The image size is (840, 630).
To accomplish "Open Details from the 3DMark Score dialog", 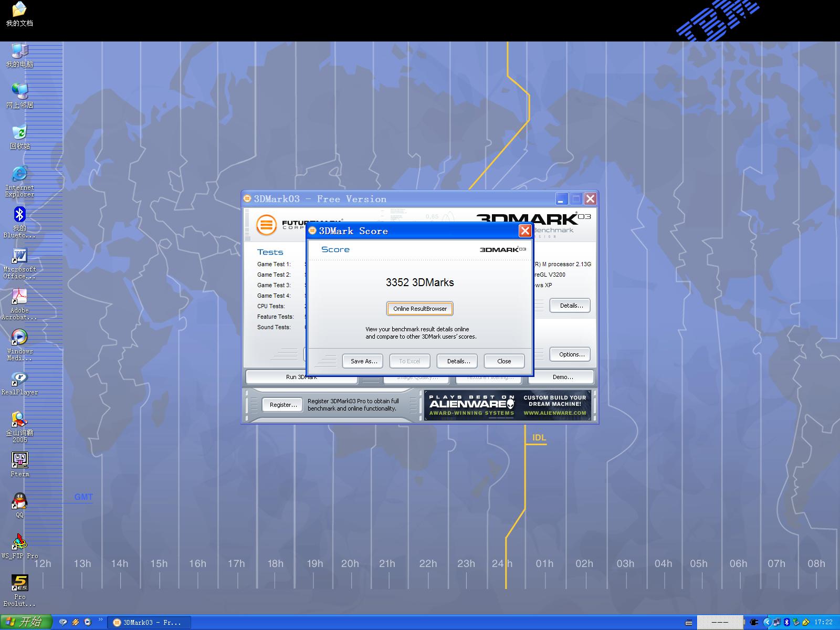I will tap(458, 361).
